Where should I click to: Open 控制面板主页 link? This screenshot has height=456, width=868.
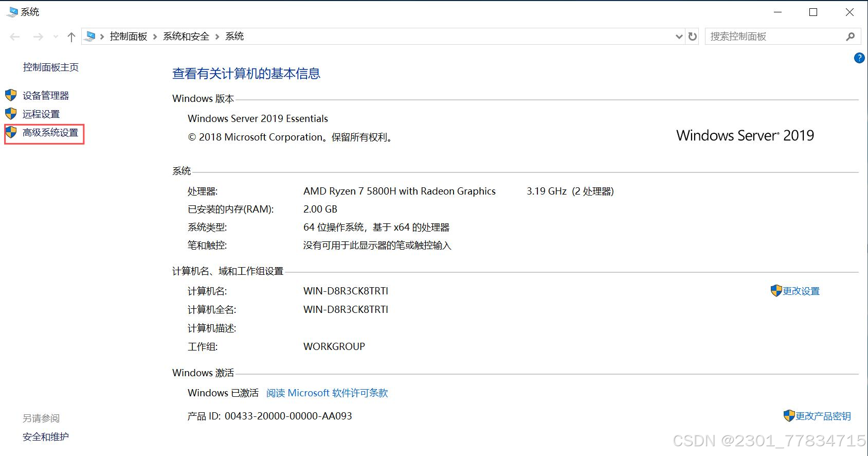pos(51,67)
